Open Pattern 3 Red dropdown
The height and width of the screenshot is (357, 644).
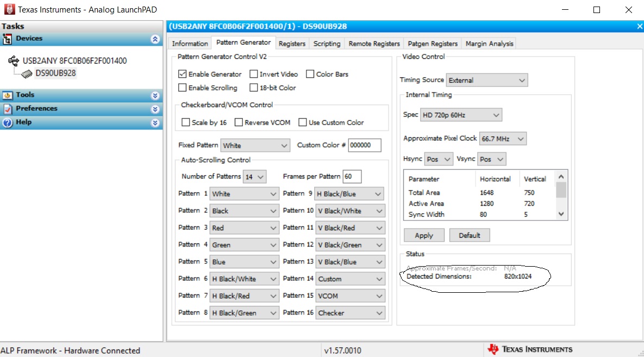click(x=245, y=228)
